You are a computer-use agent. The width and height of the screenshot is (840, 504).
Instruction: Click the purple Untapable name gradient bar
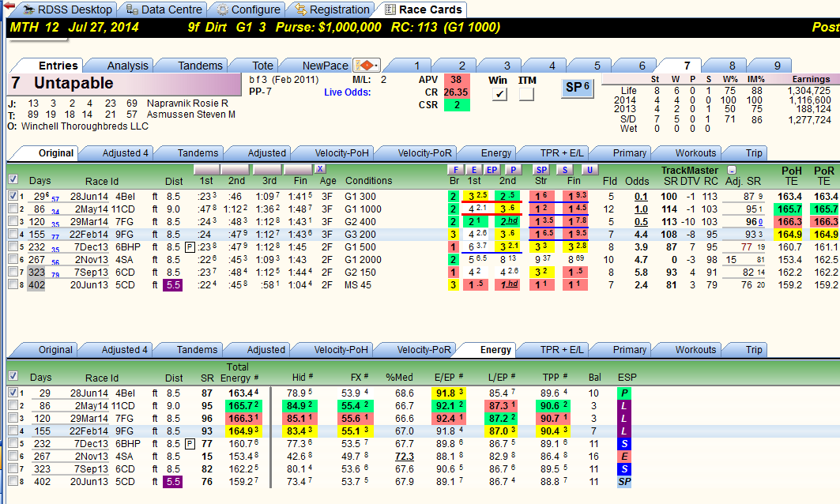click(x=125, y=84)
